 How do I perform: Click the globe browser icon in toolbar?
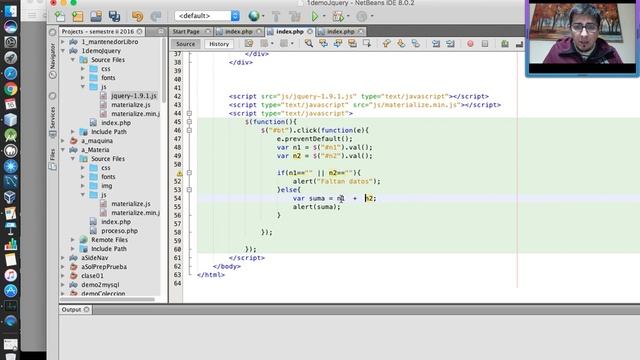(254, 16)
